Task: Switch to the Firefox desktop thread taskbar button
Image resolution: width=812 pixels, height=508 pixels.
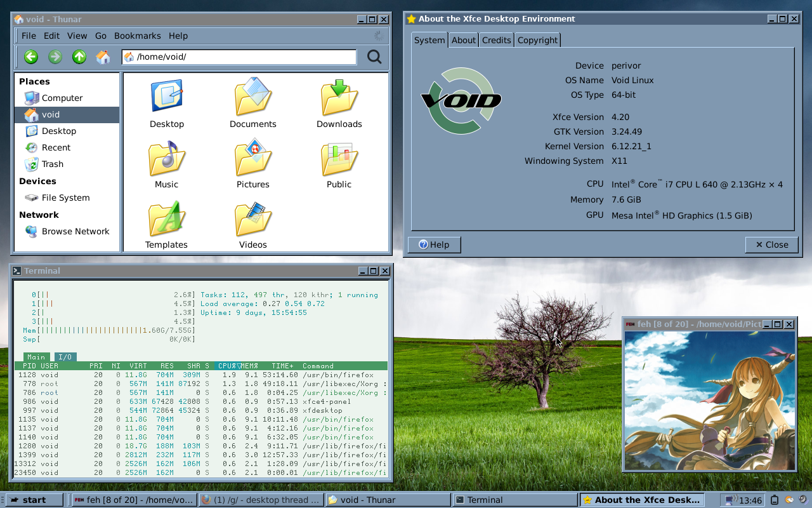Action: [x=261, y=500]
